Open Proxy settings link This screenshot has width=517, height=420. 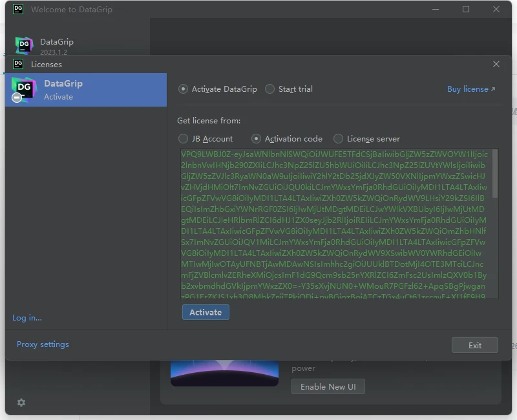43,344
